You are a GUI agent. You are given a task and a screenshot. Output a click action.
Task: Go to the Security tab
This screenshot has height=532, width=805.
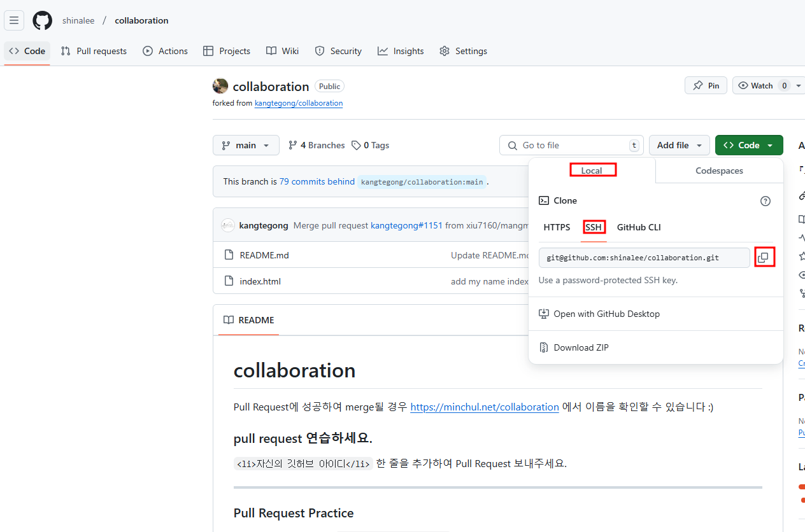pos(338,51)
